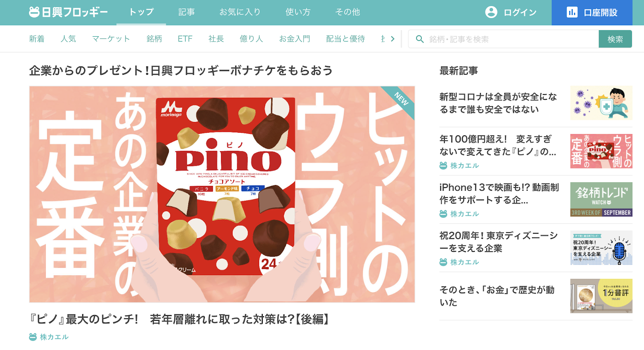The height and width of the screenshot is (350, 644).
Task: Select the お気に入り tab
Action: (x=240, y=12)
